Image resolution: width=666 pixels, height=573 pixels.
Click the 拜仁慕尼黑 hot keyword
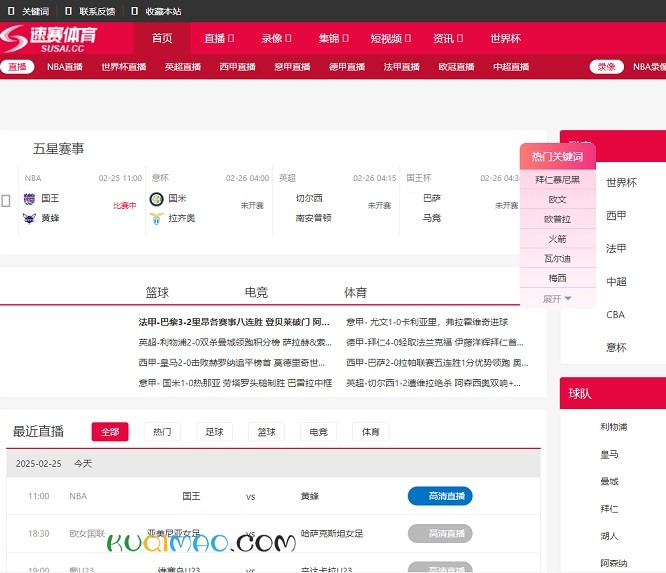click(557, 180)
